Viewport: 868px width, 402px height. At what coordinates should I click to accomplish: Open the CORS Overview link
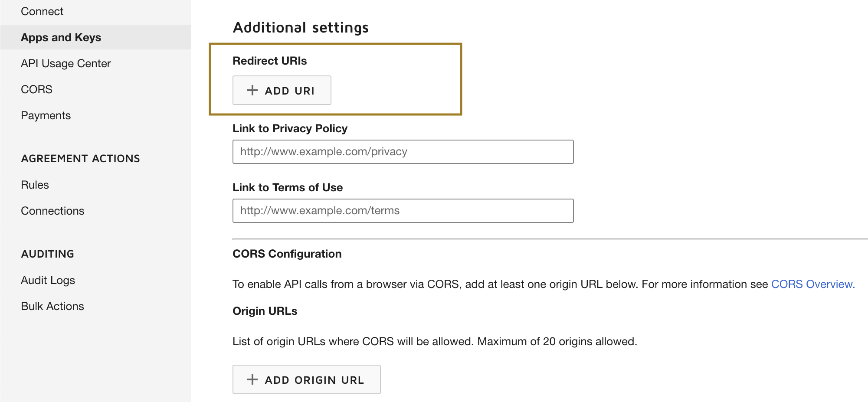(x=812, y=284)
